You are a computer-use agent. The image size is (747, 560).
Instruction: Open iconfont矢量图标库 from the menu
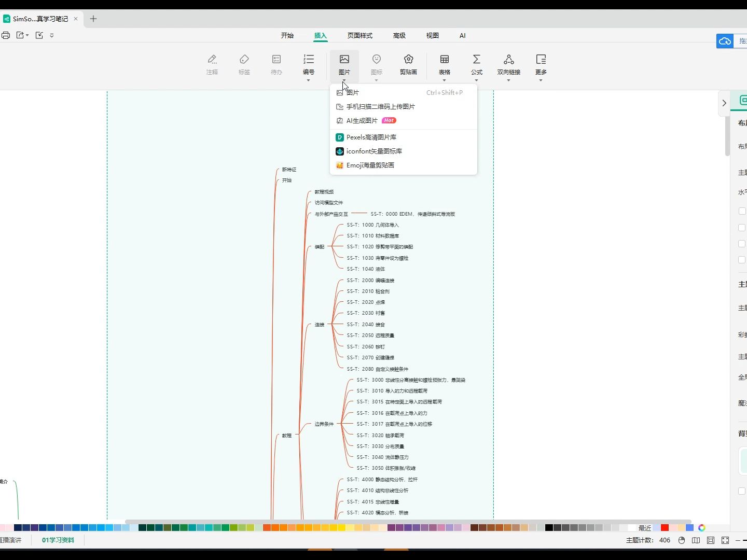(404, 151)
